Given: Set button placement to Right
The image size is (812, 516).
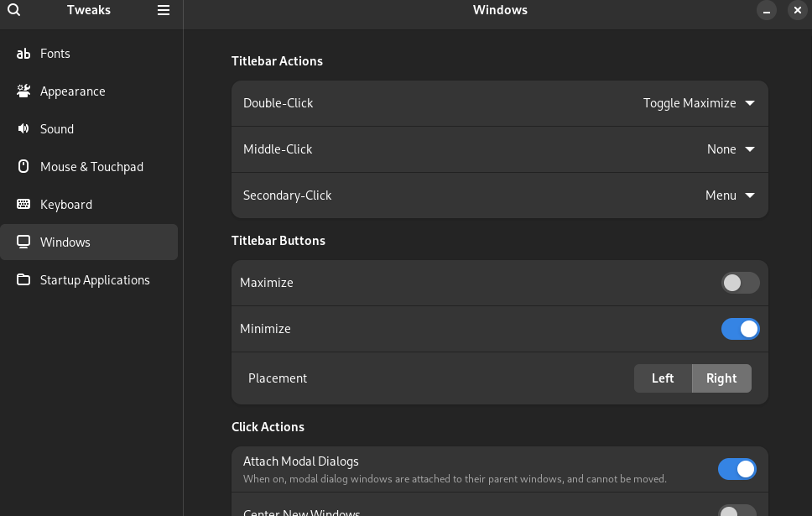Looking at the screenshot, I should point(721,378).
